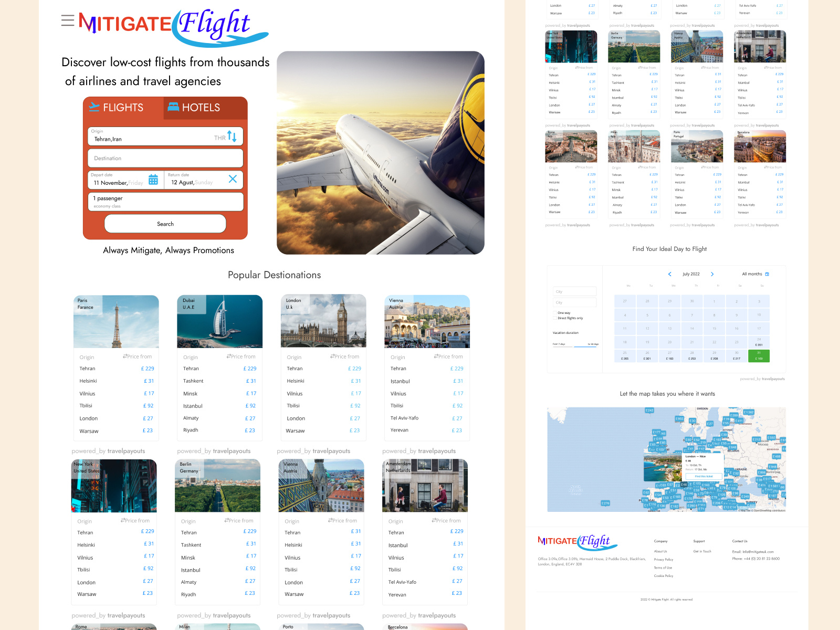This screenshot has width=840, height=630.
Task: Open the depart date calendar icon
Action: click(153, 180)
